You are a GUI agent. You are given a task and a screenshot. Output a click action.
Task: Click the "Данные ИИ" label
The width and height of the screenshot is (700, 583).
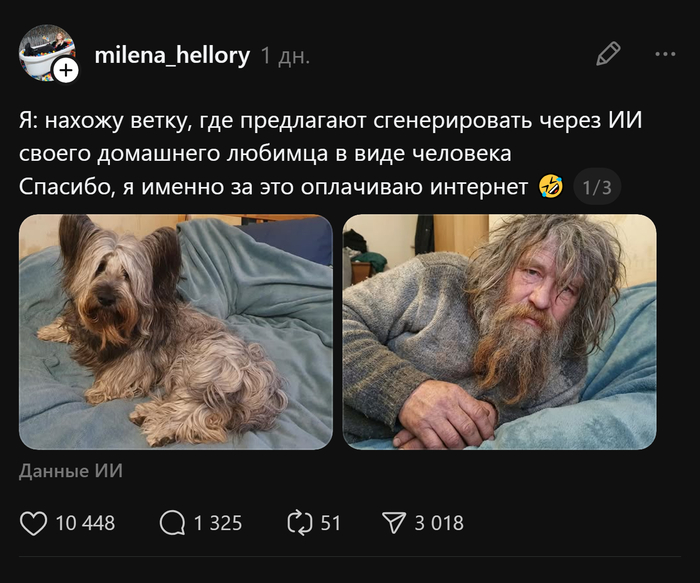71,471
